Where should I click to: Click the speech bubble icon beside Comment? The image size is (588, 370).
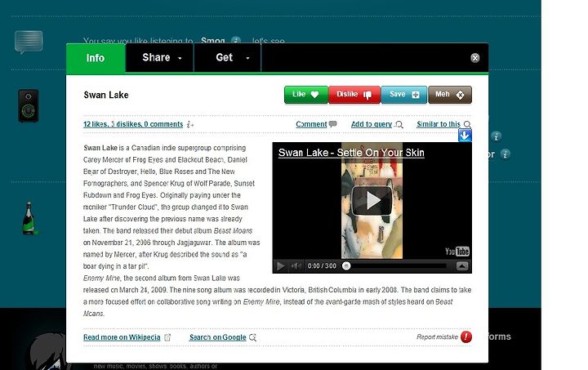click(332, 124)
